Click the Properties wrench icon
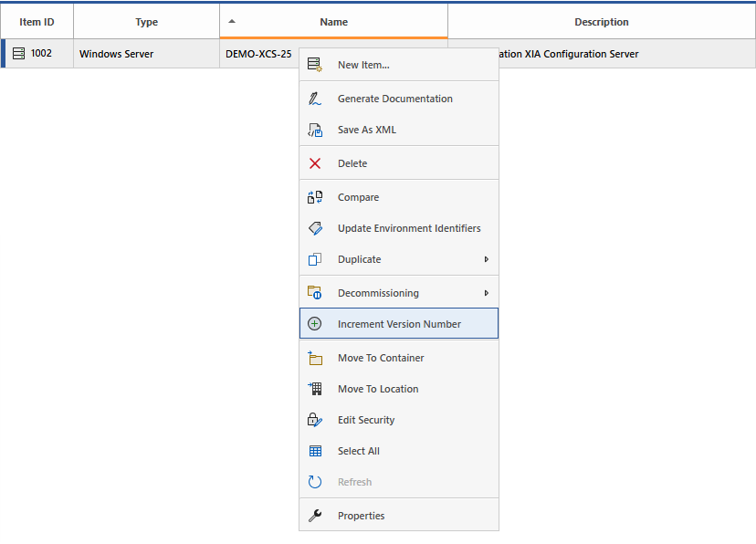Viewport: 756px width, 544px height. pos(315,516)
